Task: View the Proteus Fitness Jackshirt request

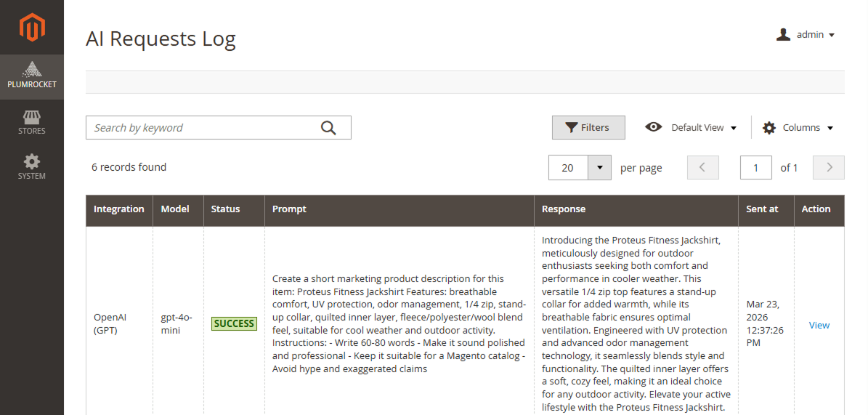Action: (x=819, y=325)
